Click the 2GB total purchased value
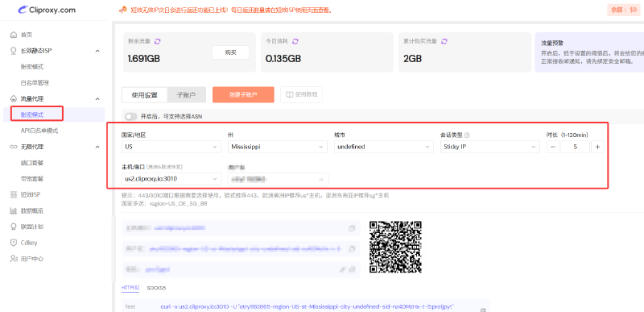This screenshot has height=312, width=644. (412, 59)
